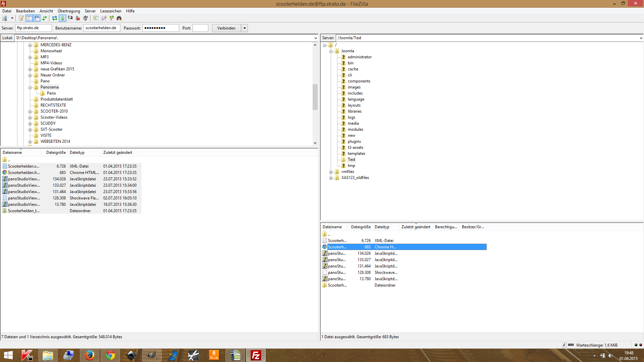Click the Port input field
The image size is (644, 362).
(x=200, y=28)
